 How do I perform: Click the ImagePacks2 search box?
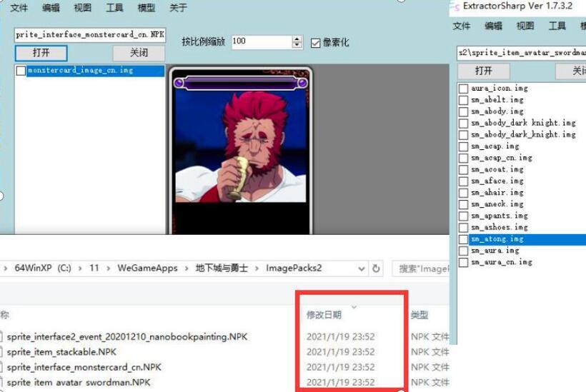[421, 268]
